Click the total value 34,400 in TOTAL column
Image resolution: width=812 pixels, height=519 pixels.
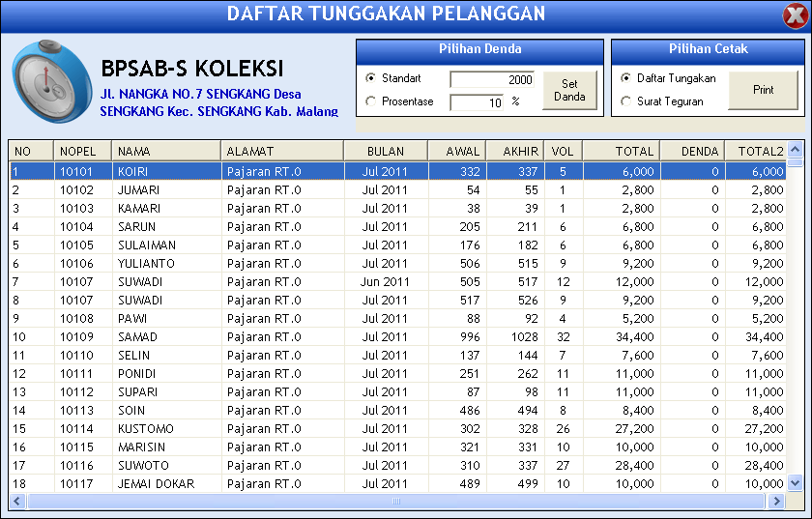[x=622, y=337]
